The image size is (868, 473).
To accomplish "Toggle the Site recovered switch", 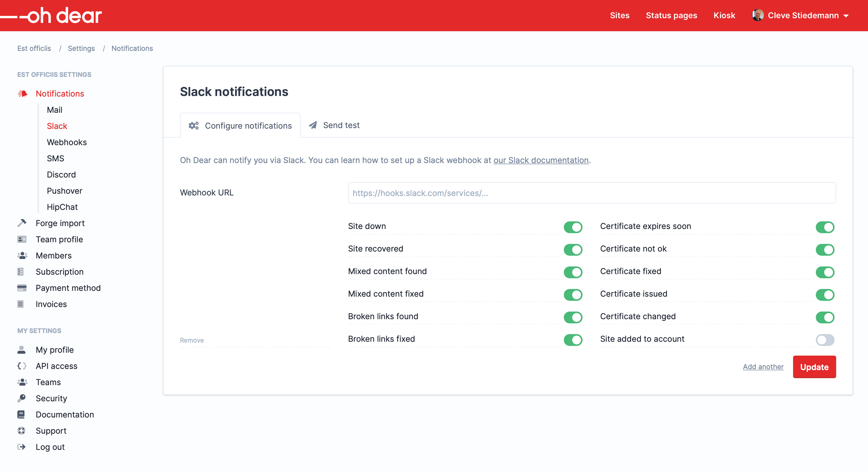I will coord(573,250).
